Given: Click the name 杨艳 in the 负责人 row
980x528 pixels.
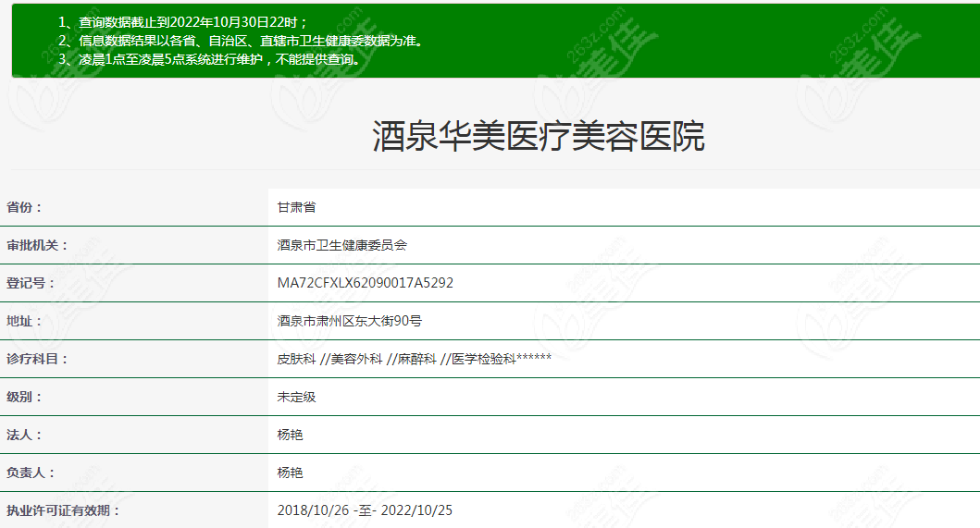Looking at the screenshot, I should 290,473.
